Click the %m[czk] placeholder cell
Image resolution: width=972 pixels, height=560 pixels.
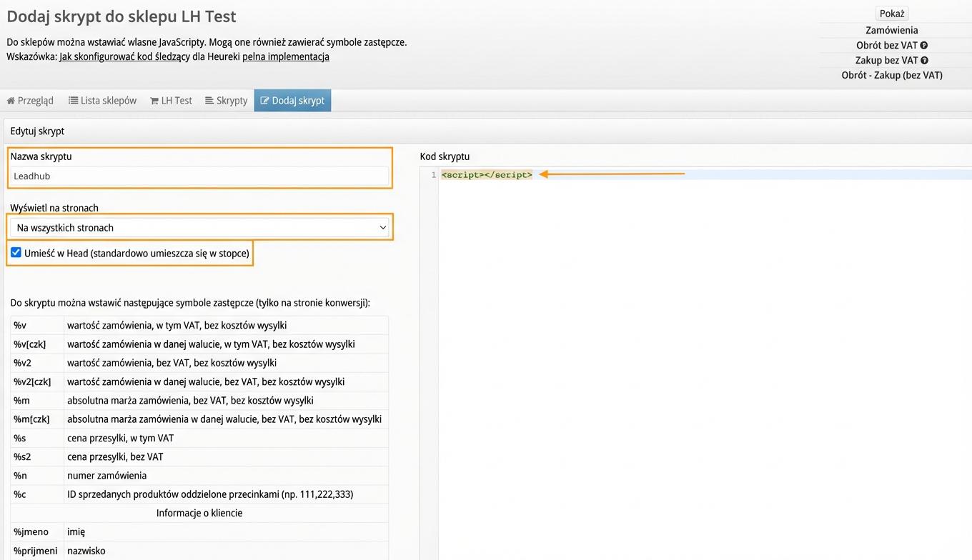tap(37, 419)
